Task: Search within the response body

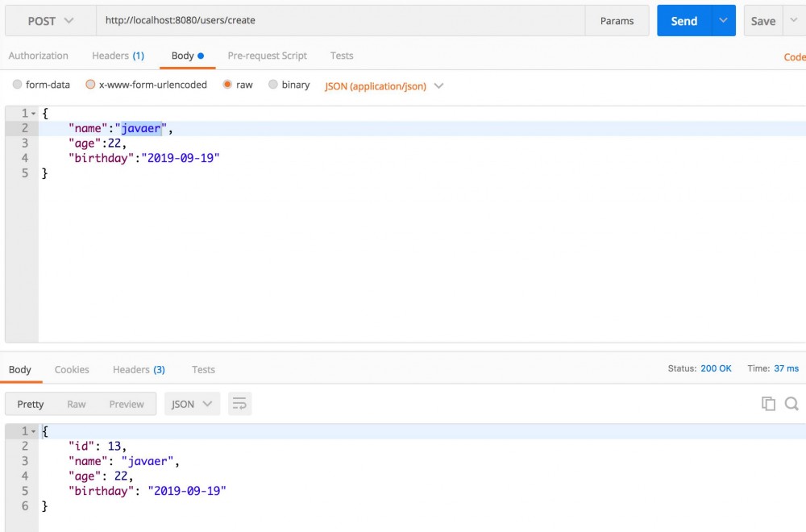Action: pos(791,404)
